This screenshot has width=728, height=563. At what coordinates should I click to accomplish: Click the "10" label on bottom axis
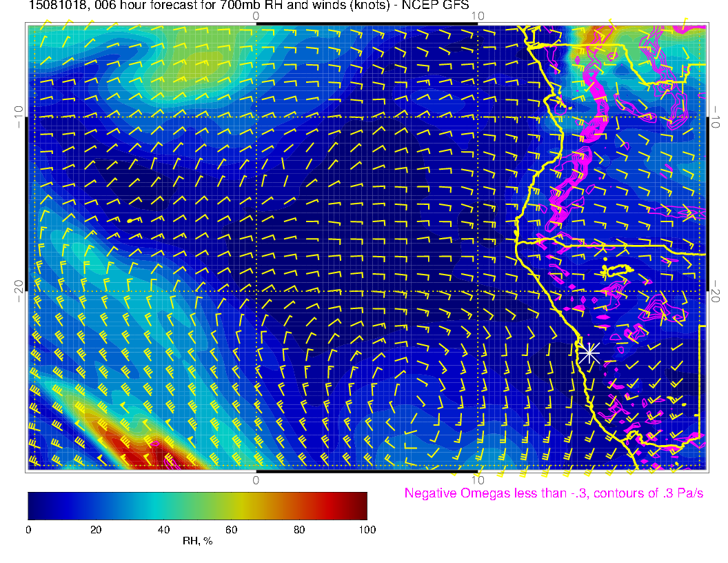click(477, 480)
